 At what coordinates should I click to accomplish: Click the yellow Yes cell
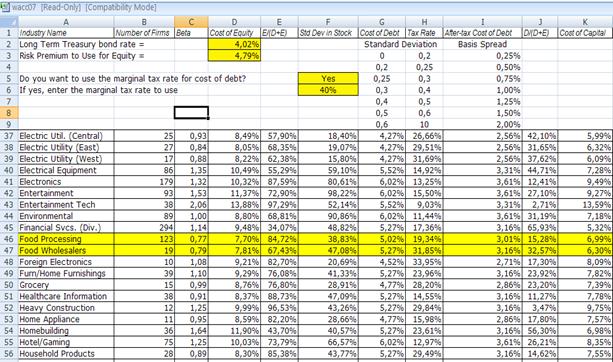tap(328, 79)
